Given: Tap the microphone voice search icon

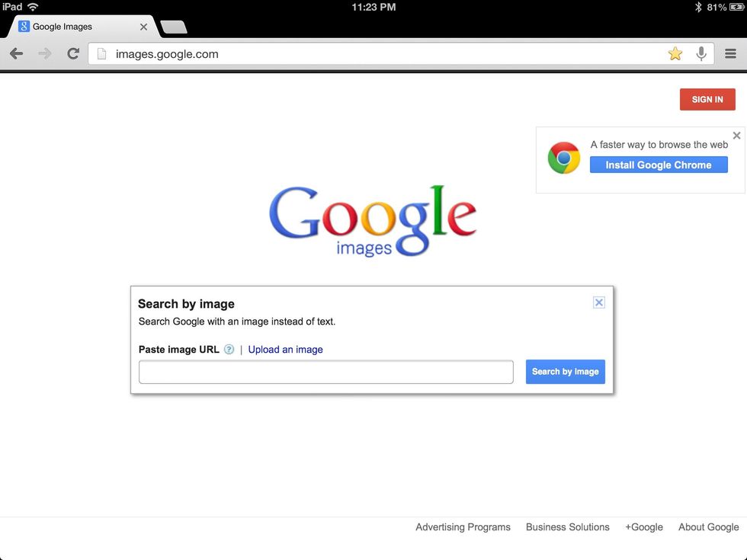Looking at the screenshot, I should click(701, 53).
